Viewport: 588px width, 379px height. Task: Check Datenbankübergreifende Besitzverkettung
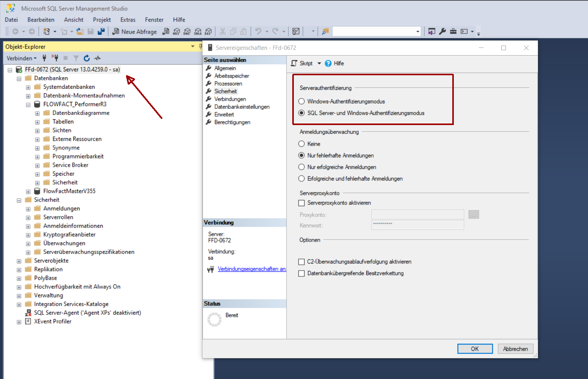302,273
